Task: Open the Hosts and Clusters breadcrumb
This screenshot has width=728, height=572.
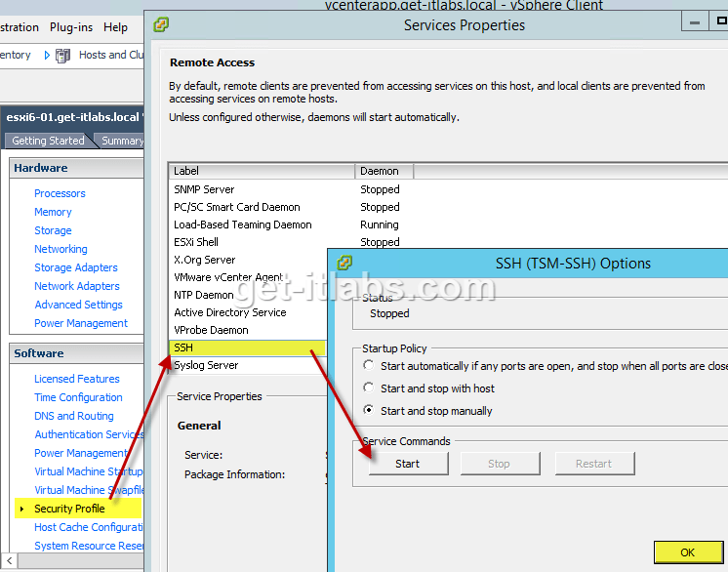Action: coord(111,55)
